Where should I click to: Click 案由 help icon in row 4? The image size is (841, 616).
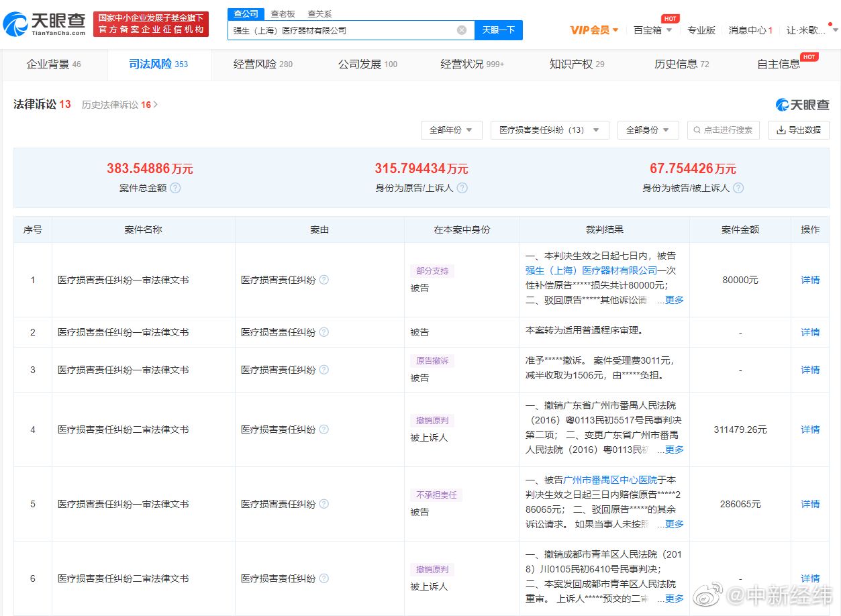(x=324, y=429)
